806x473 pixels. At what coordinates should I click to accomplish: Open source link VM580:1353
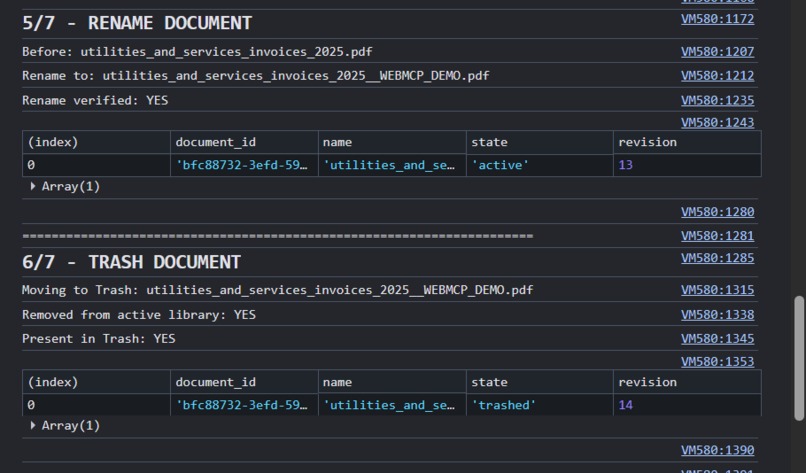pos(717,361)
